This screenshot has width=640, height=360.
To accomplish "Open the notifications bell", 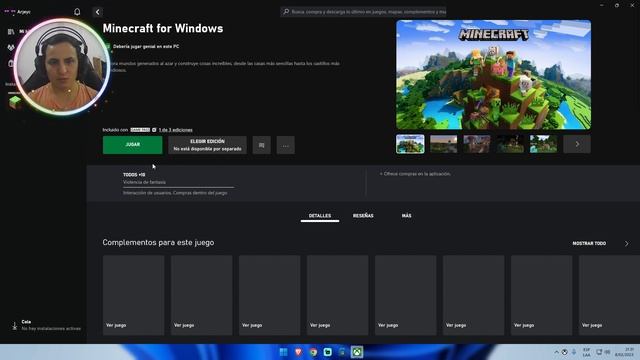I will click(x=77, y=12).
